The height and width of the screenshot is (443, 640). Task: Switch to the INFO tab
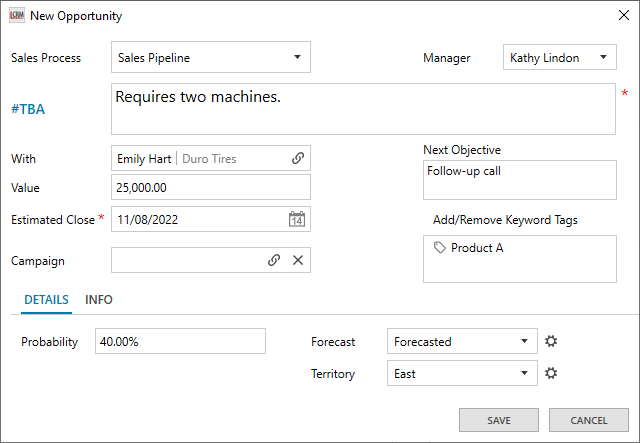[99, 300]
